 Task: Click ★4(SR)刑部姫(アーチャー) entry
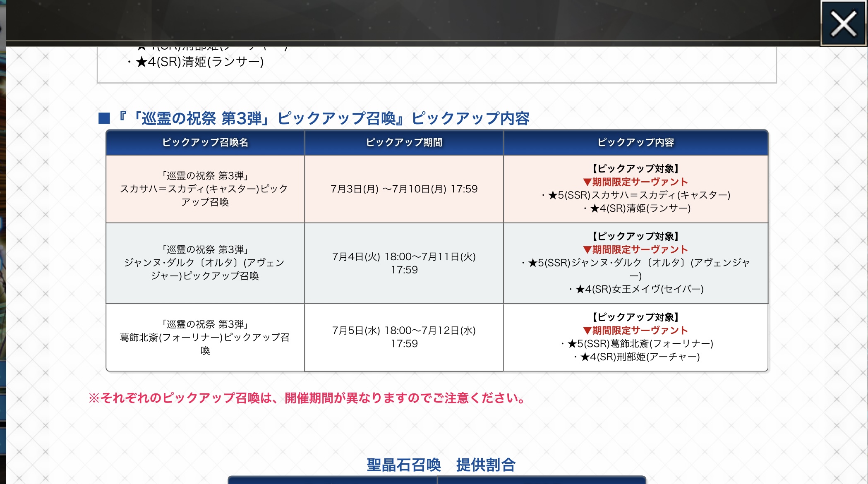(x=640, y=357)
